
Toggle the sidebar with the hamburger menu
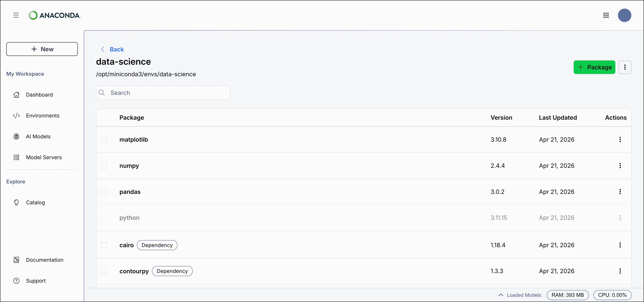pos(16,15)
